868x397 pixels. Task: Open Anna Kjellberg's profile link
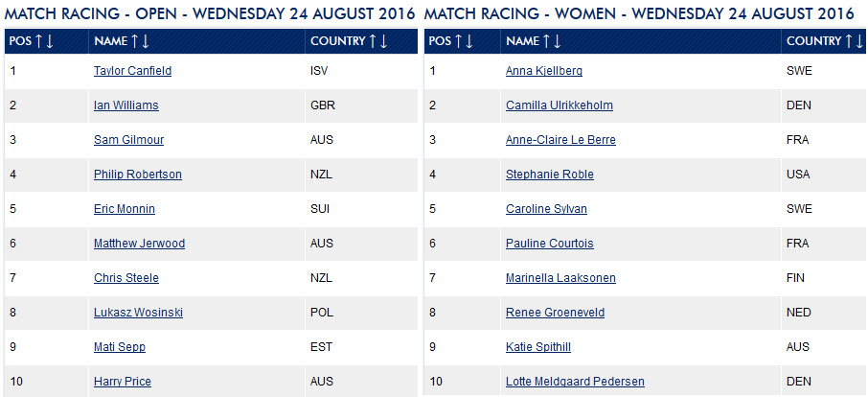543,71
